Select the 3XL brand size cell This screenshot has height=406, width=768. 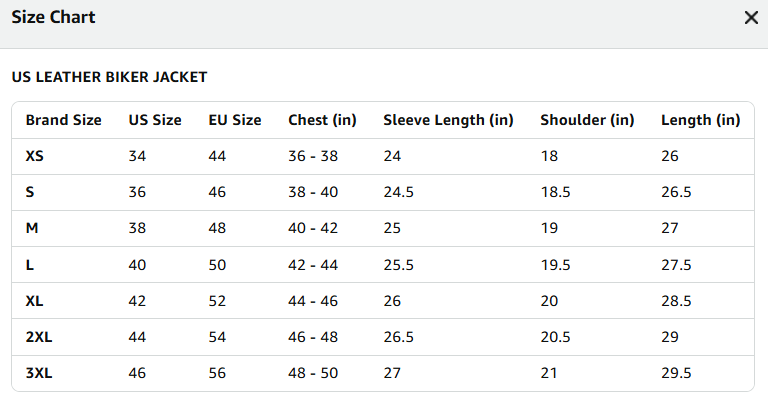pos(39,373)
